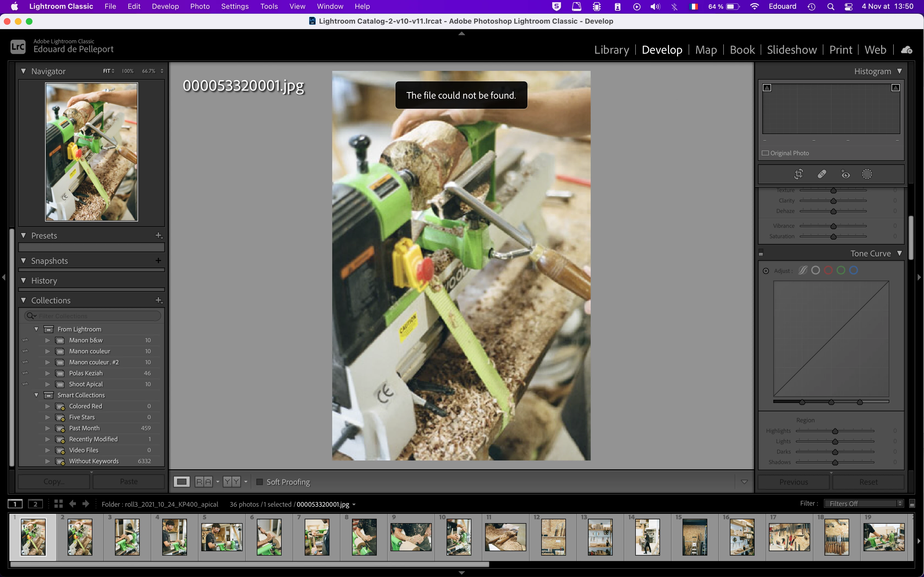Switch to the Library module

[611, 50]
